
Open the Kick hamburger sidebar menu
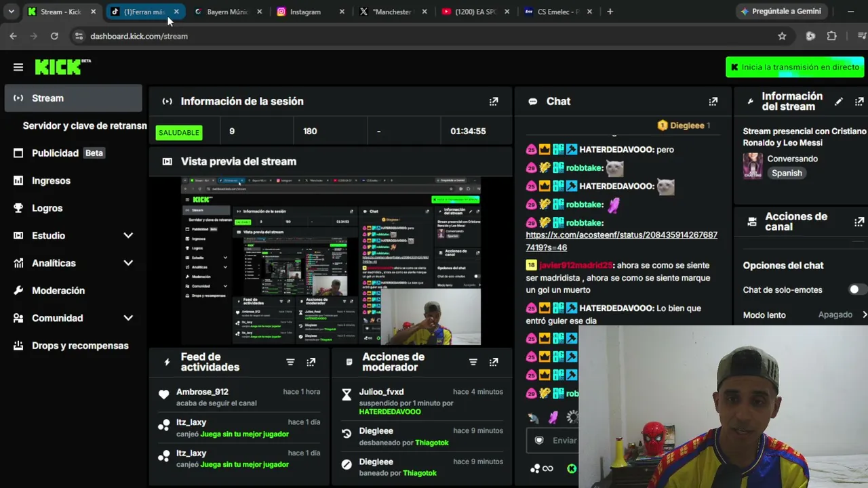18,67
